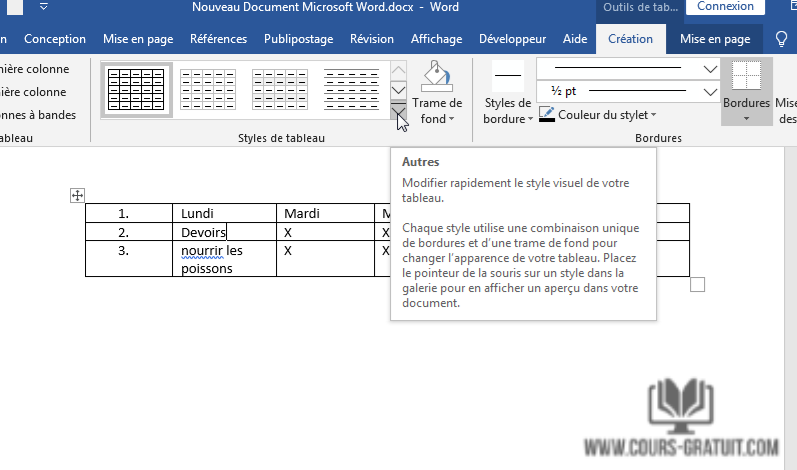797x470 pixels.
Task: Click the Bordures grid icon
Action: [746, 77]
